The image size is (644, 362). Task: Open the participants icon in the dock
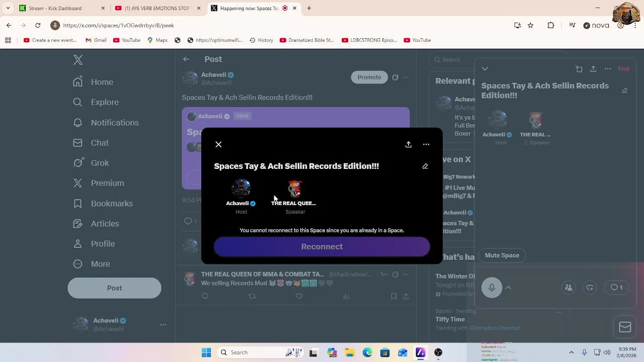pos(569,288)
